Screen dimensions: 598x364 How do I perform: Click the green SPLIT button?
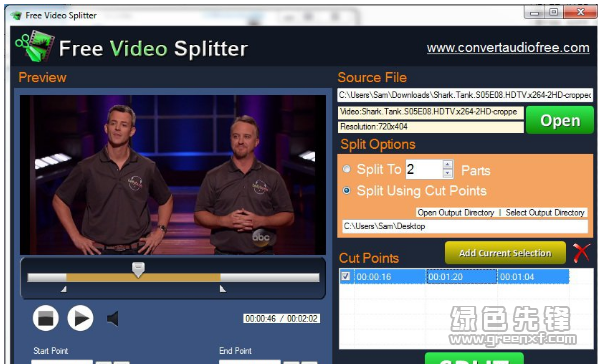point(474,358)
